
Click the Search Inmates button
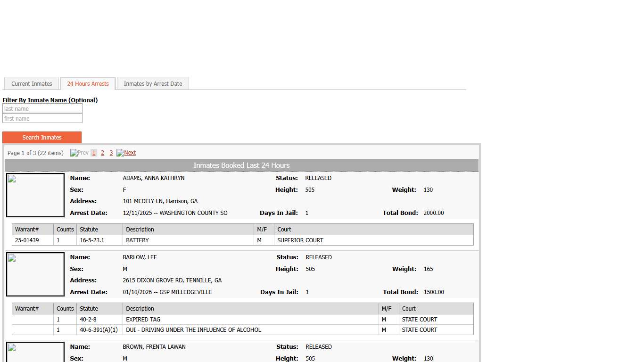[42, 137]
